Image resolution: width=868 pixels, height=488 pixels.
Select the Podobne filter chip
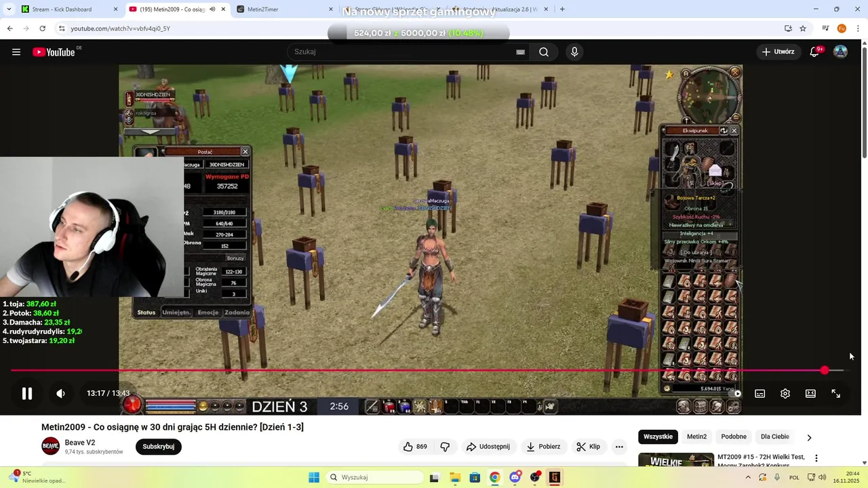[x=734, y=437]
